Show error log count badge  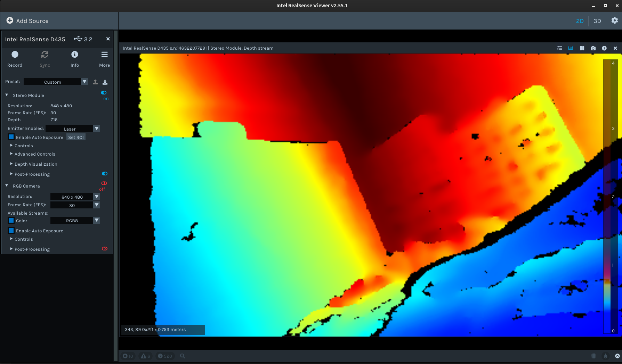tap(128, 356)
